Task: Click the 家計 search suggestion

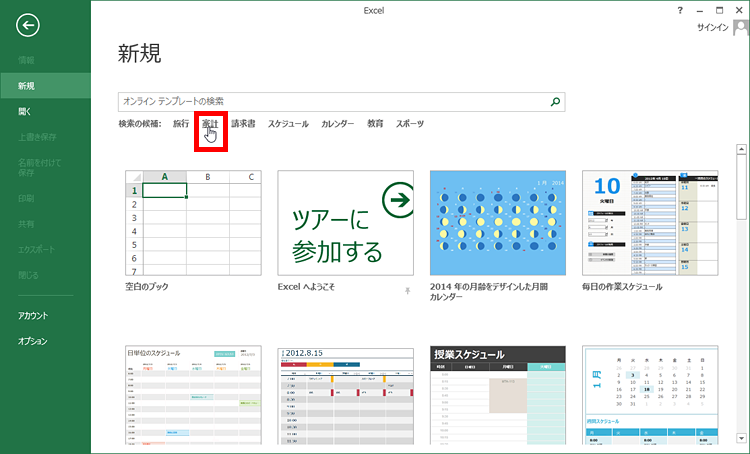Action: pos(210,123)
